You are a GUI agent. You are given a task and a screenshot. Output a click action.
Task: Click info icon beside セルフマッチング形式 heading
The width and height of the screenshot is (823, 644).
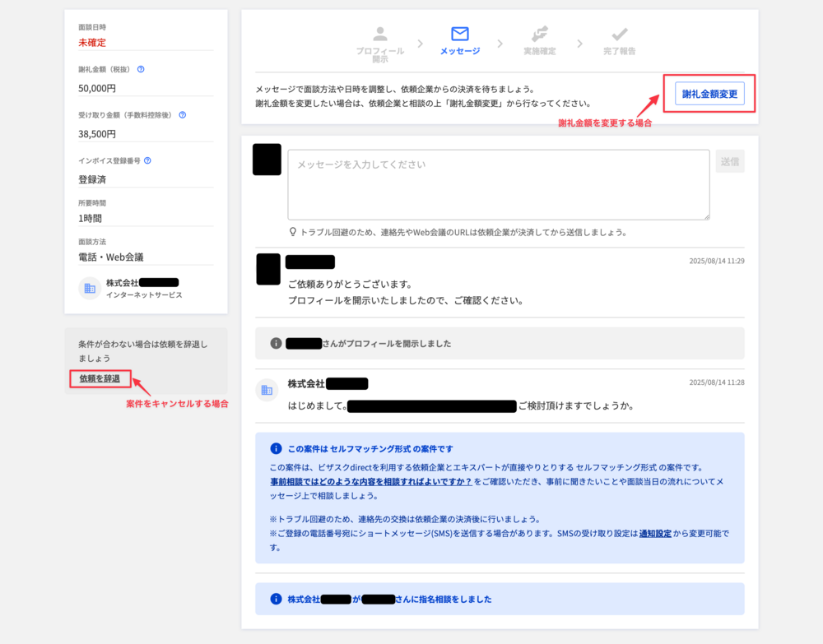pos(276,448)
